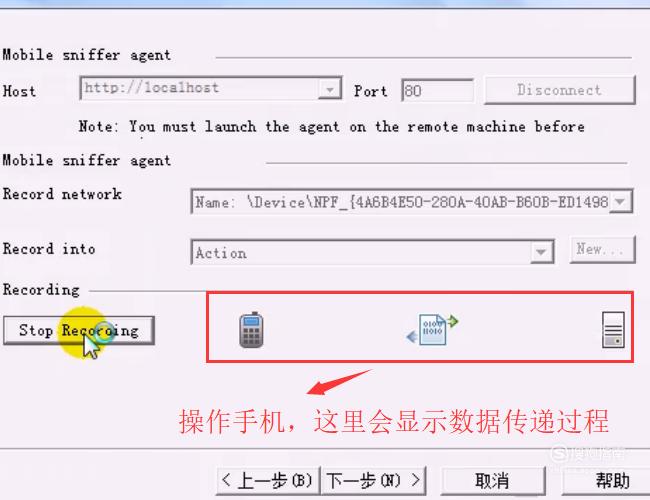Click the Disconnect button
This screenshot has height=500, width=650.
[560, 90]
